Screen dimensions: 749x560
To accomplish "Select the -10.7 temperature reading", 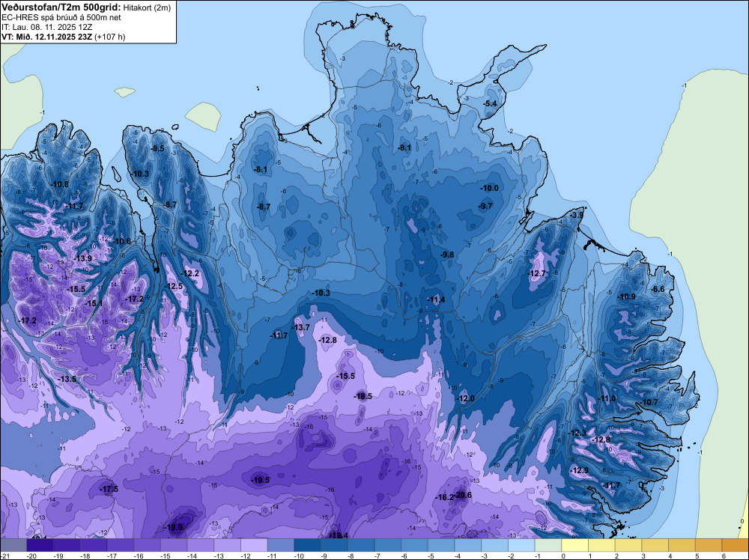I will (x=649, y=402).
